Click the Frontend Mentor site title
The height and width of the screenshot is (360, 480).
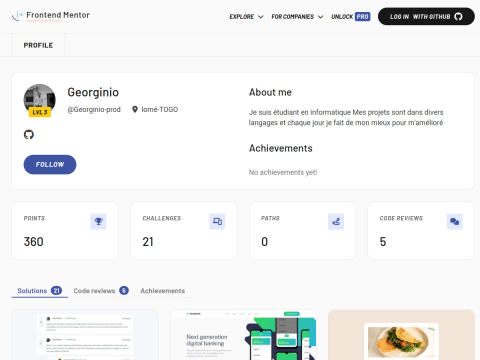click(58, 15)
